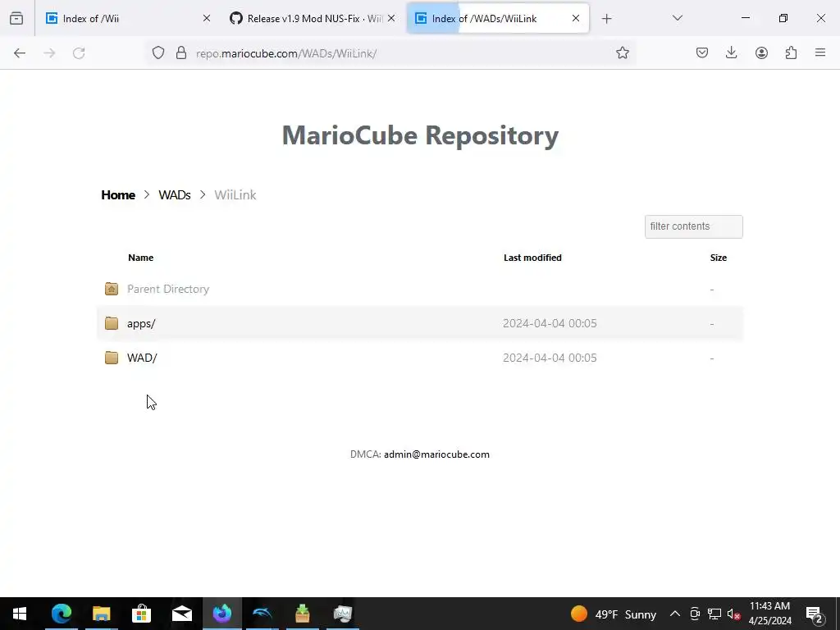Open tracking protection shield icon
840x630 pixels.
pos(158,52)
